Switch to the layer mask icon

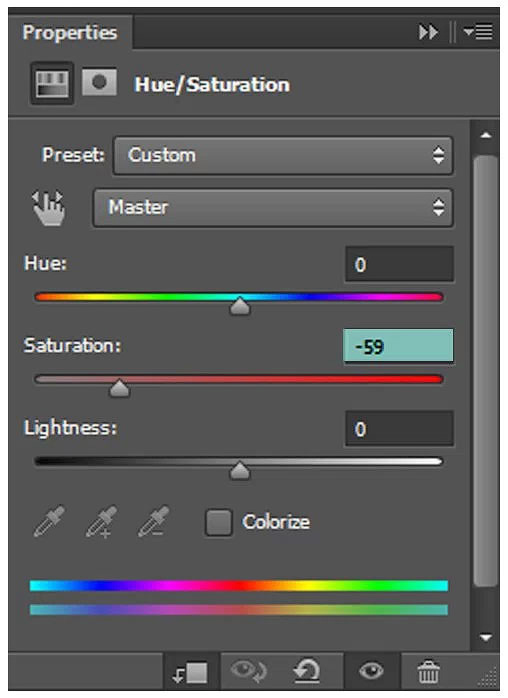[99, 82]
